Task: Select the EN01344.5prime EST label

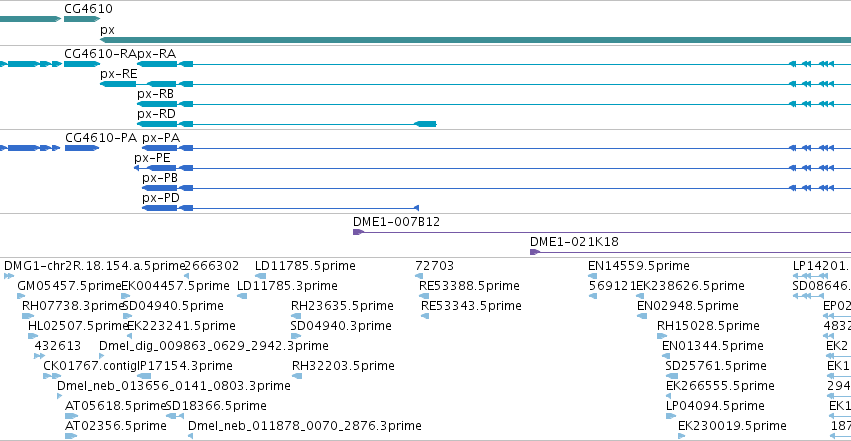Action: [x=713, y=346]
